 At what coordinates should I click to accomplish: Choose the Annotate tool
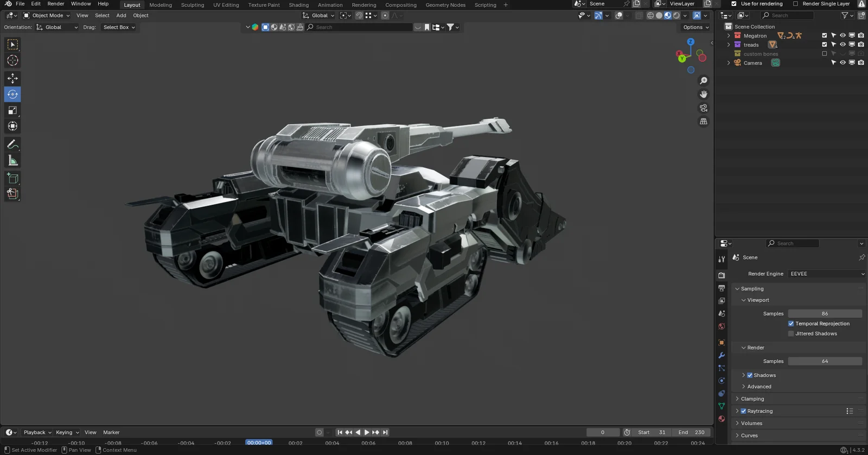click(x=12, y=144)
